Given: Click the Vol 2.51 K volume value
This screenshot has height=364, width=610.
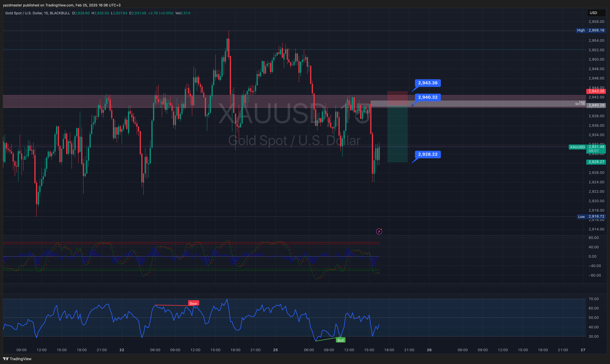Looking at the screenshot, I should [x=183, y=13].
